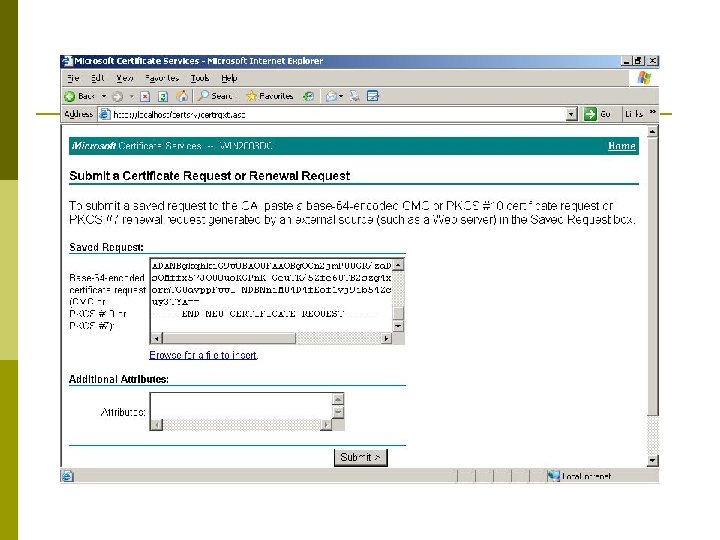Open the Back history dropdown arrow
Image resolution: width=720 pixels, height=540 pixels.
[x=104, y=96]
